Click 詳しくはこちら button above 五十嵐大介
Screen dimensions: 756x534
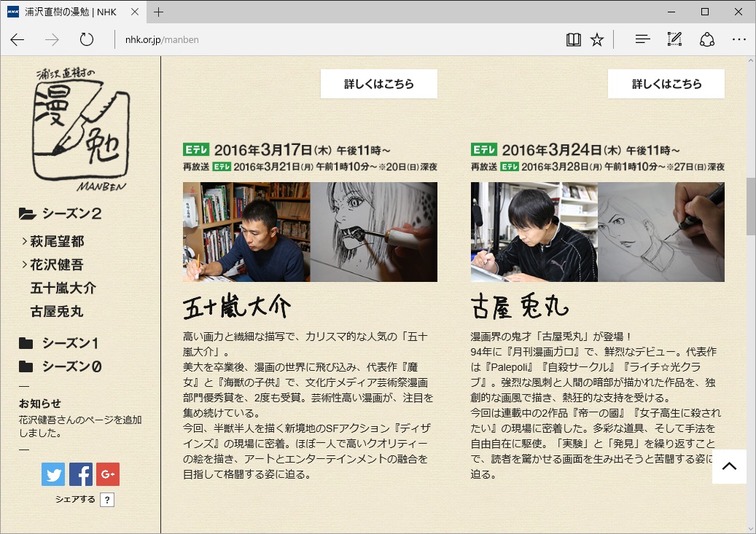click(x=379, y=84)
